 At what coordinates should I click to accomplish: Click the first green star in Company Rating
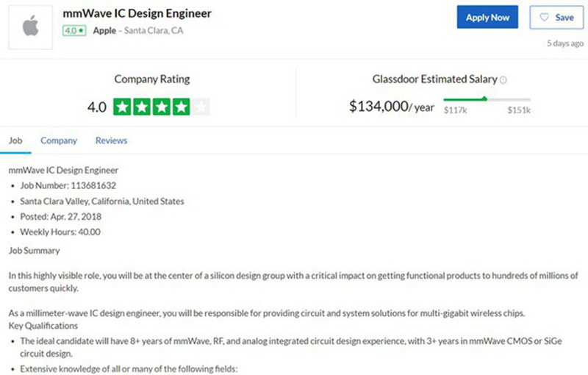[x=123, y=107]
